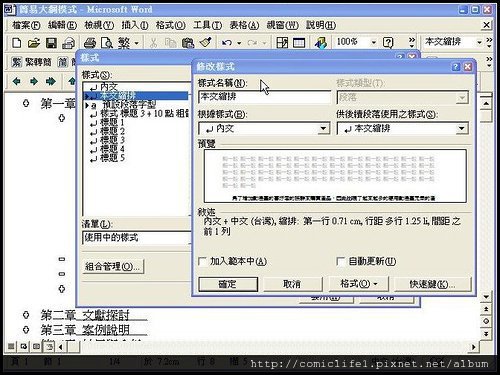Click the Paste clipboard icon
The image size is (500, 375).
pos(188,43)
